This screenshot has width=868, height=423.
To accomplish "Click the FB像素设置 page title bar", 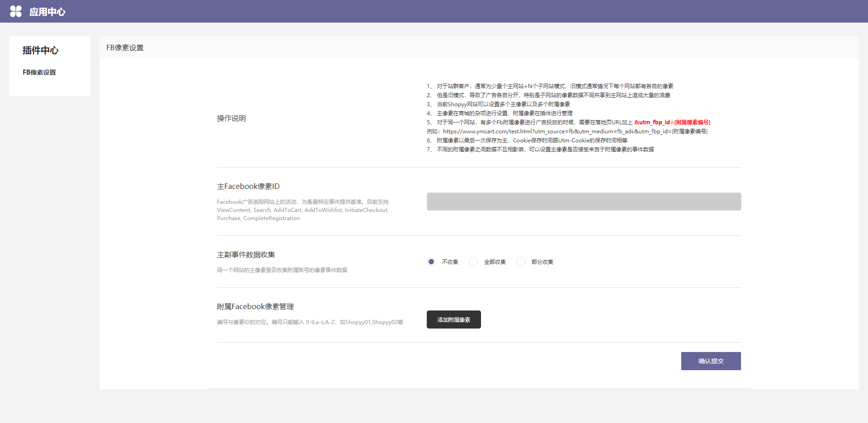I will (x=125, y=48).
